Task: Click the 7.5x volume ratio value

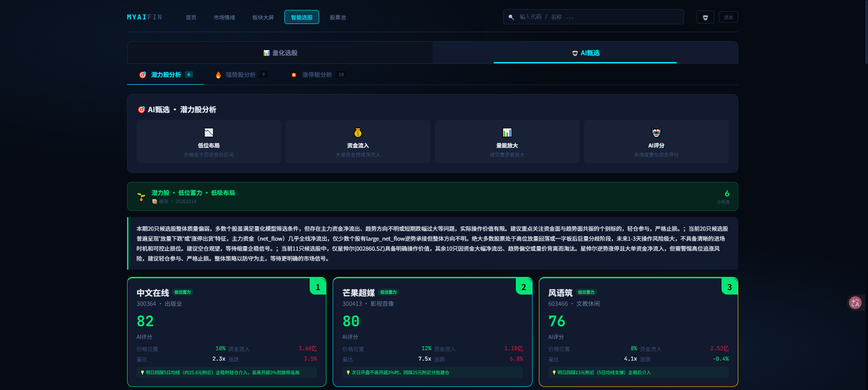Action: (x=425, y=359)
